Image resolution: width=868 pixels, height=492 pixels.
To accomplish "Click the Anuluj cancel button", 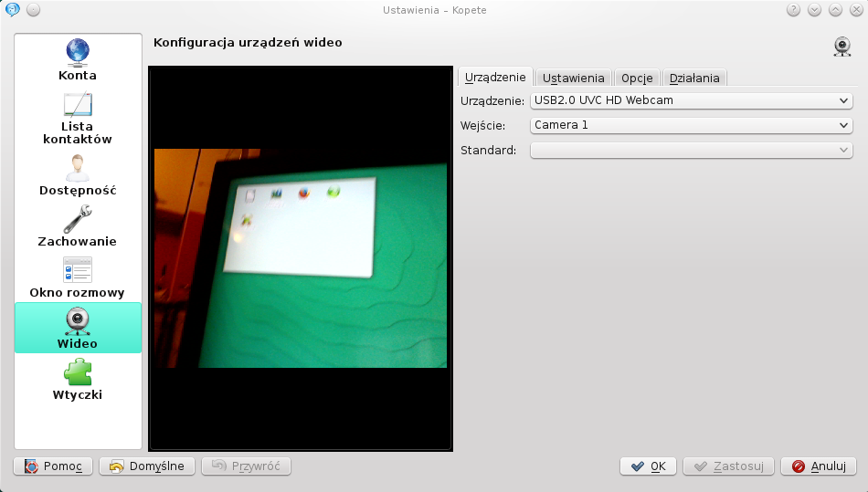I will (x=818, y=466).
